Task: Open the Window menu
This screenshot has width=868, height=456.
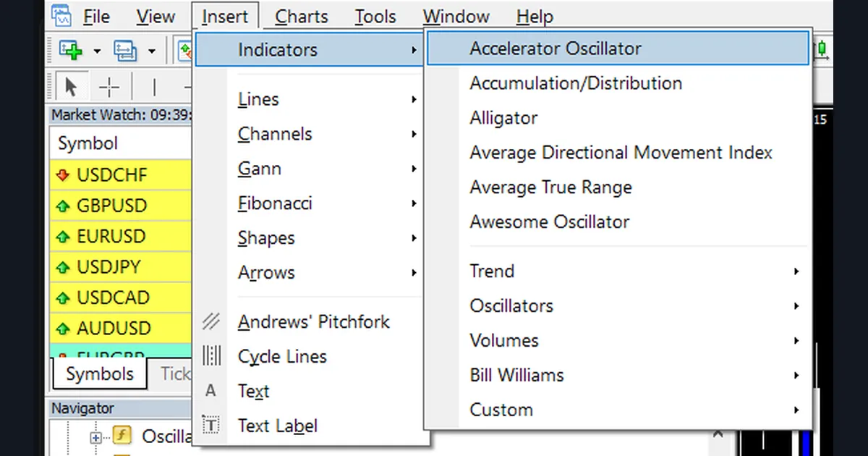Action: pos(456,16)
